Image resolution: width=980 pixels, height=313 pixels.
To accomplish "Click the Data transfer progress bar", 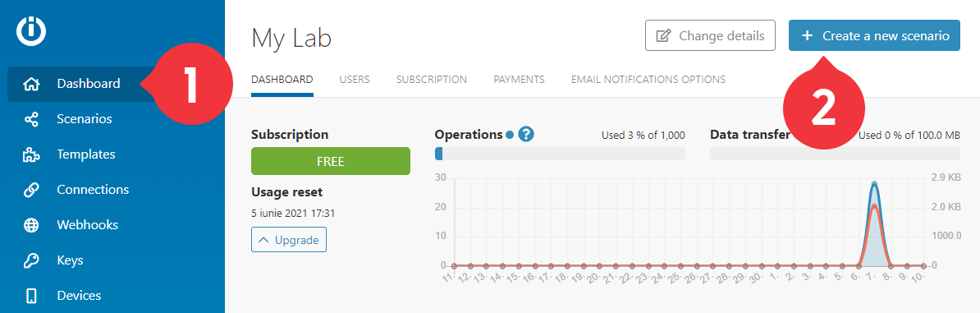I will [x=835, y=154].
